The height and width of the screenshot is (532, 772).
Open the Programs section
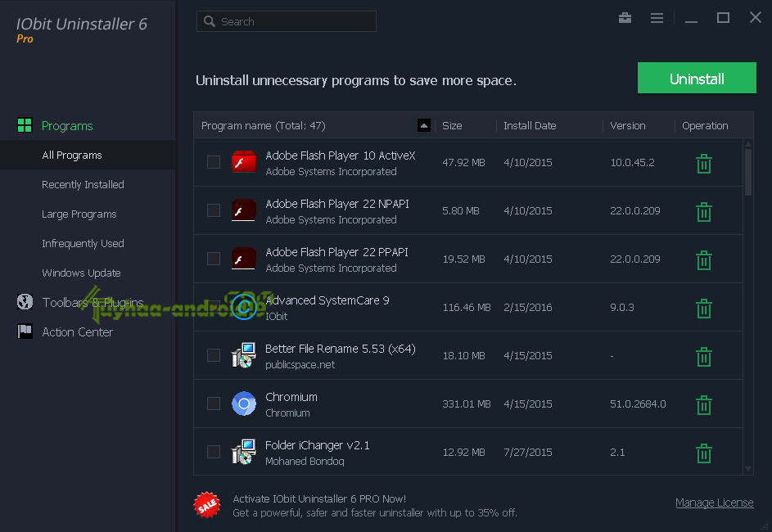(x=67, y=125)
